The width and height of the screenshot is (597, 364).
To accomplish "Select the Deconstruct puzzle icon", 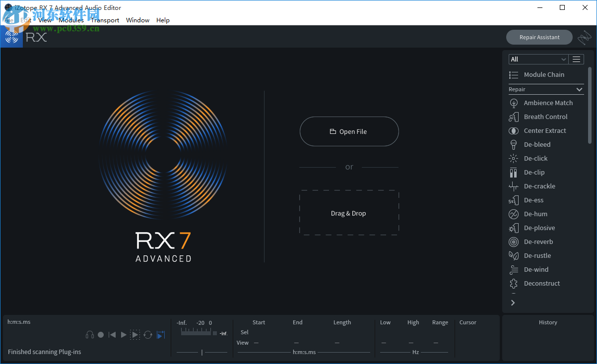I will [514, 284].
